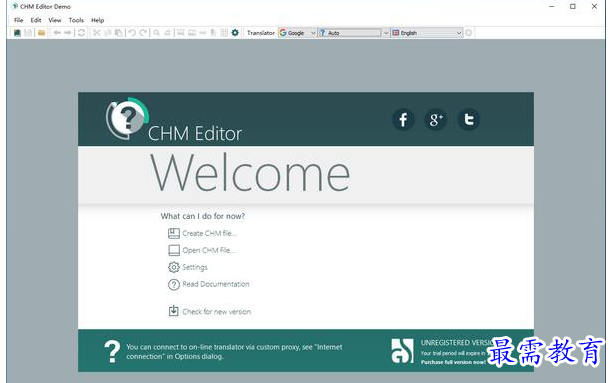Open the File menu
611x383 pixels.
pos(18,20)
